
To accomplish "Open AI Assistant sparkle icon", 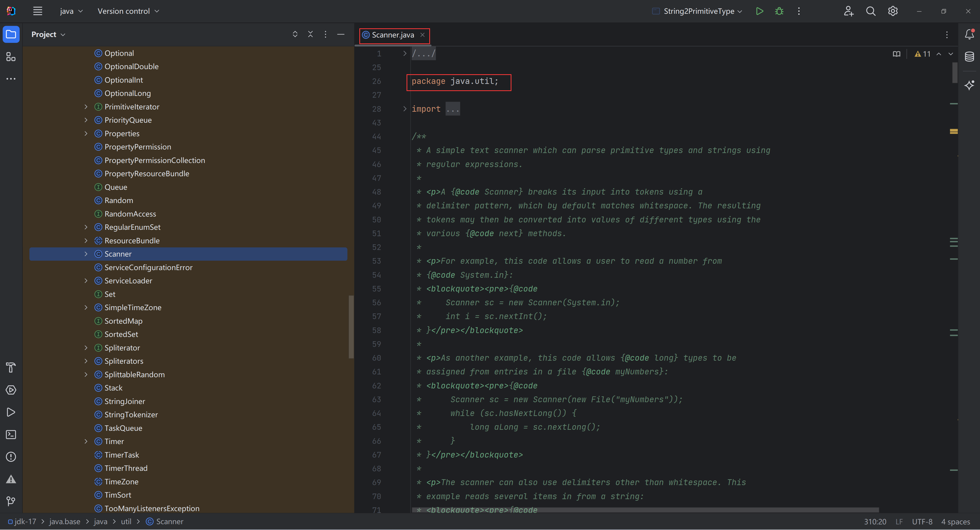I will pyautogui.click(x=969, y=85).
